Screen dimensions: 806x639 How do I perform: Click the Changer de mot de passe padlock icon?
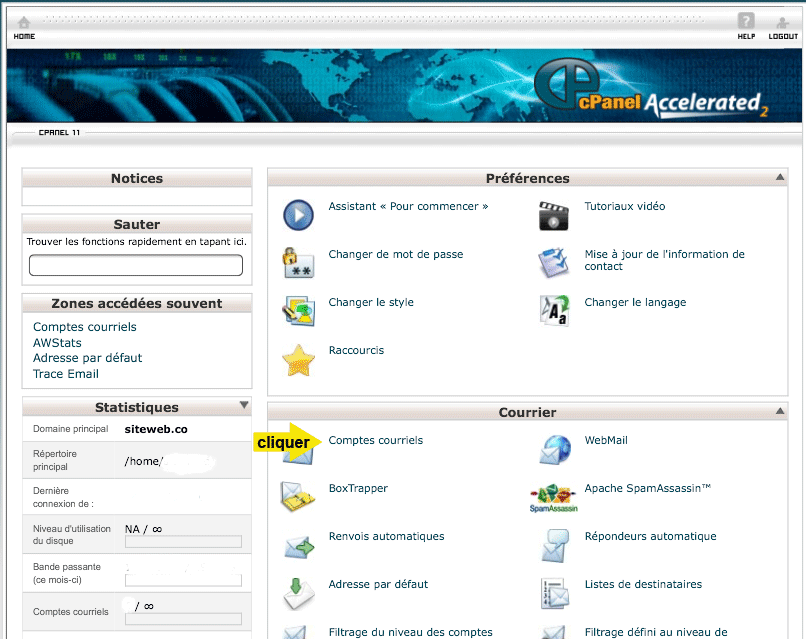298,263
